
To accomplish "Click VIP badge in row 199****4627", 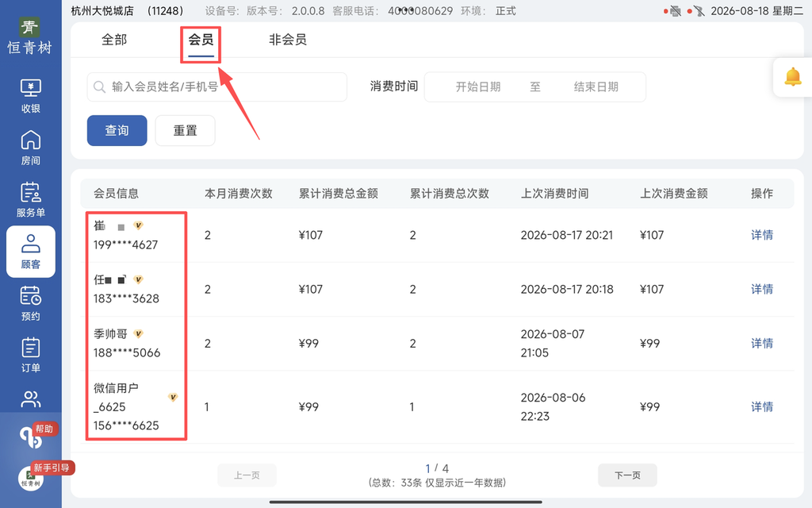I will pyautogui.click(x=138, y=225).
